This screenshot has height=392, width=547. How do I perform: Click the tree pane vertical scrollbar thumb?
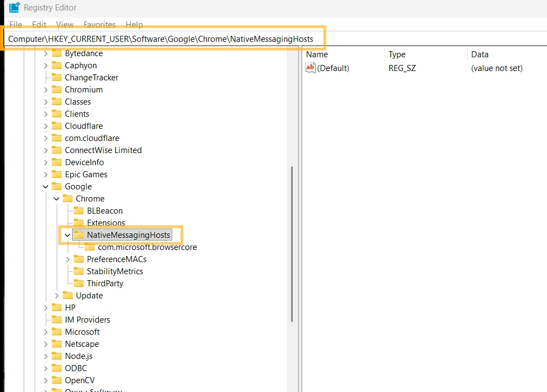292,244
